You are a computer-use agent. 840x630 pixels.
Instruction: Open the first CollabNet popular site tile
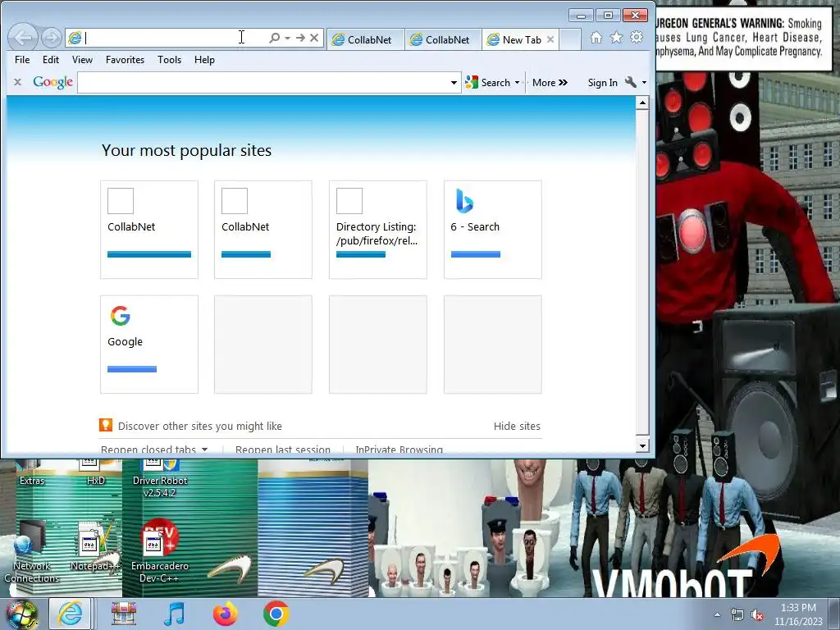(149, 230)
